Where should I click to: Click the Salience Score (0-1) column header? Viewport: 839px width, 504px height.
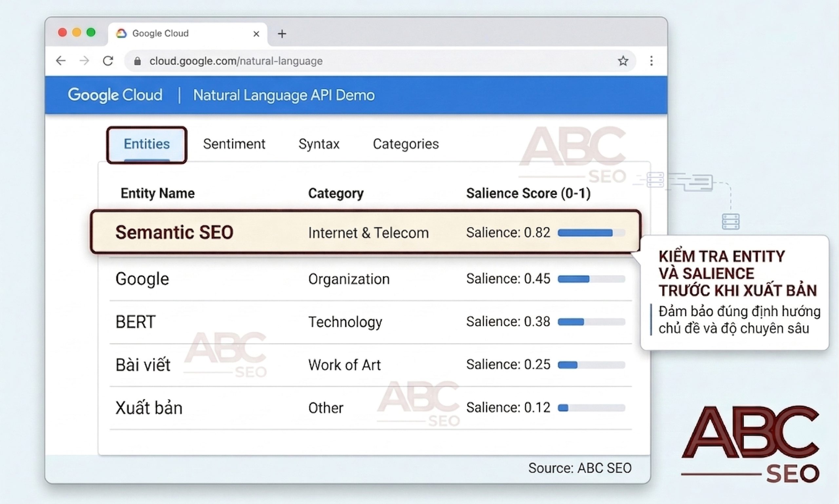tap(529, 193)
